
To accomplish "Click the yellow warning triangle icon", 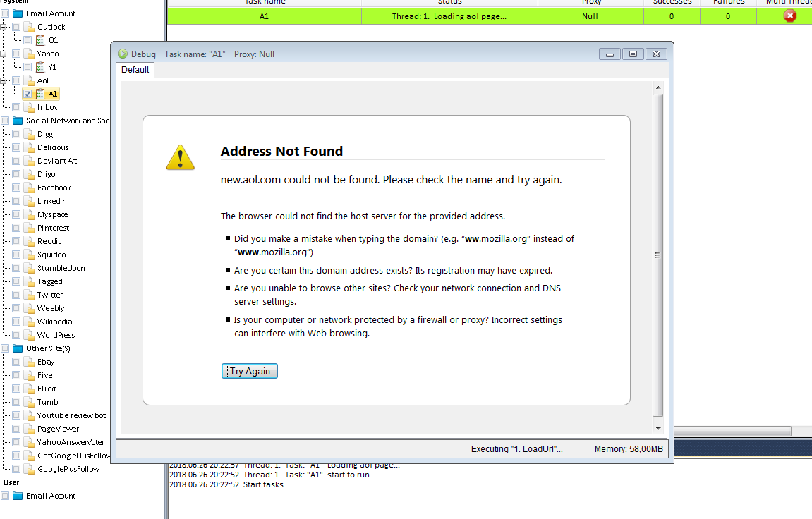I will click(x=181, y=157).
